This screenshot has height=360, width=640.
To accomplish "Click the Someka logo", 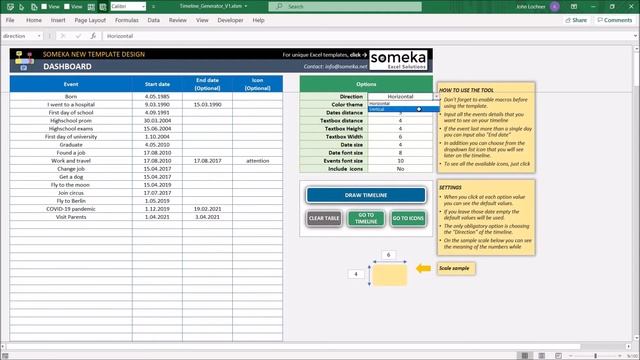I will pos(398,60).
